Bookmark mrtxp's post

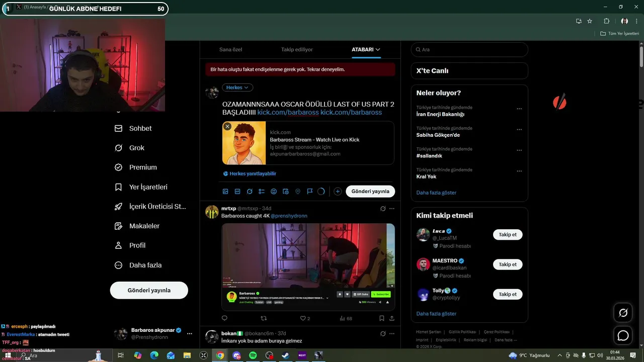click(382, 318)
